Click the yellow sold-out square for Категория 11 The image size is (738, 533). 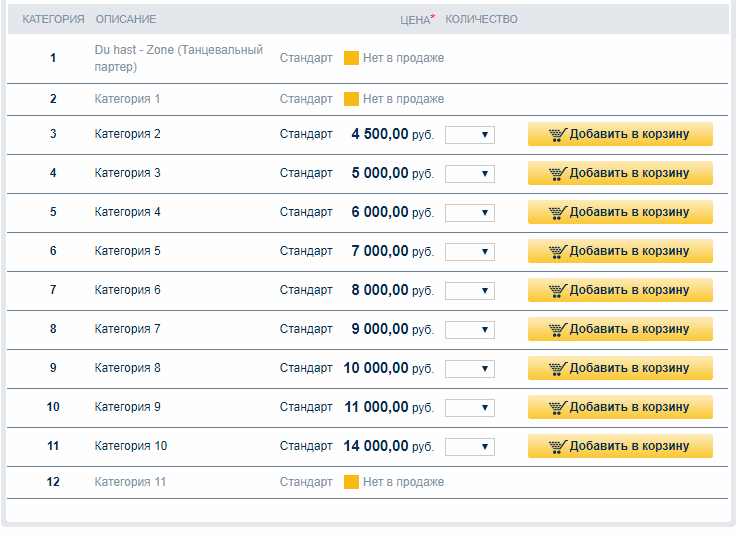point(351,482)
